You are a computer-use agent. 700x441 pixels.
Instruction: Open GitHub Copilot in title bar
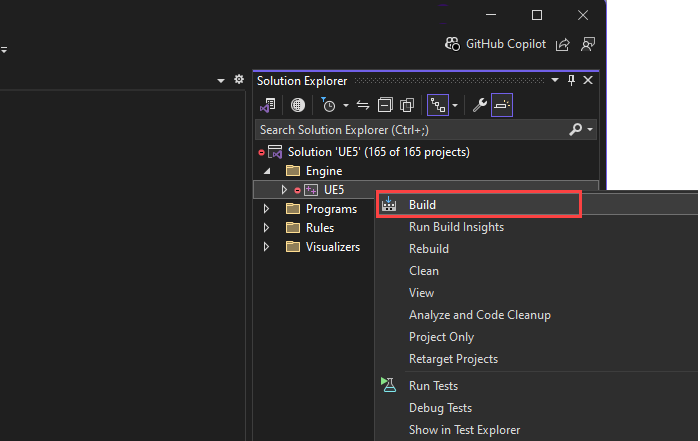[495, 44]
